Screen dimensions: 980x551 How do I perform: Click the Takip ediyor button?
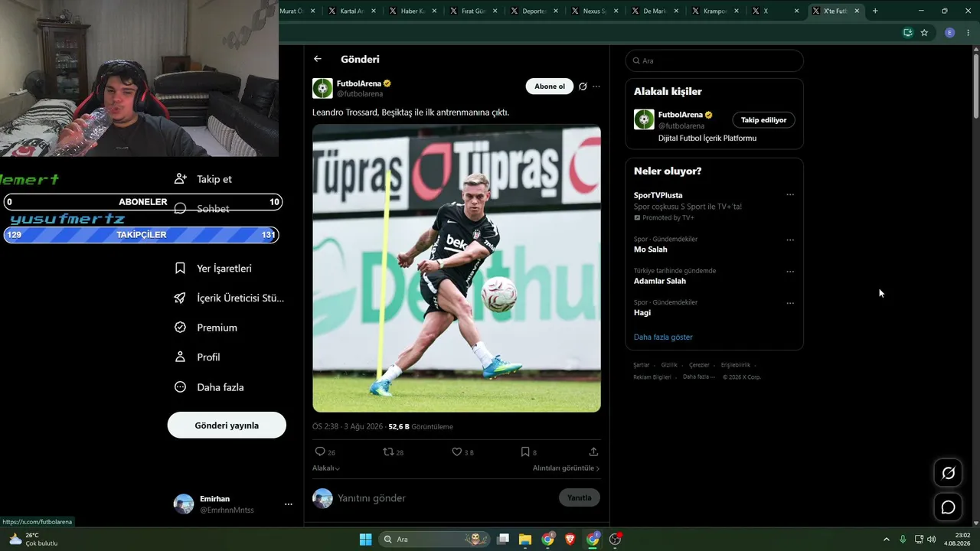(x=764, y=120)
